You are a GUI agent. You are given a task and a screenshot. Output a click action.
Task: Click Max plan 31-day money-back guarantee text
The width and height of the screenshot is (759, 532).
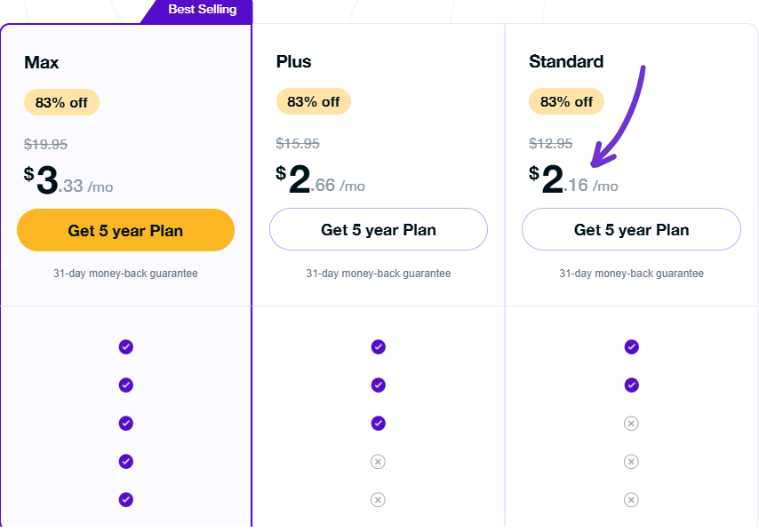pos(125,274)
